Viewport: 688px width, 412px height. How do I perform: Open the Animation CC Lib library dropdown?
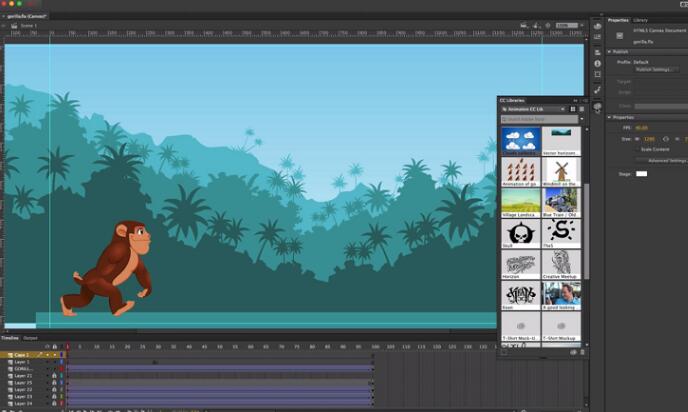[x=534, y=109]
